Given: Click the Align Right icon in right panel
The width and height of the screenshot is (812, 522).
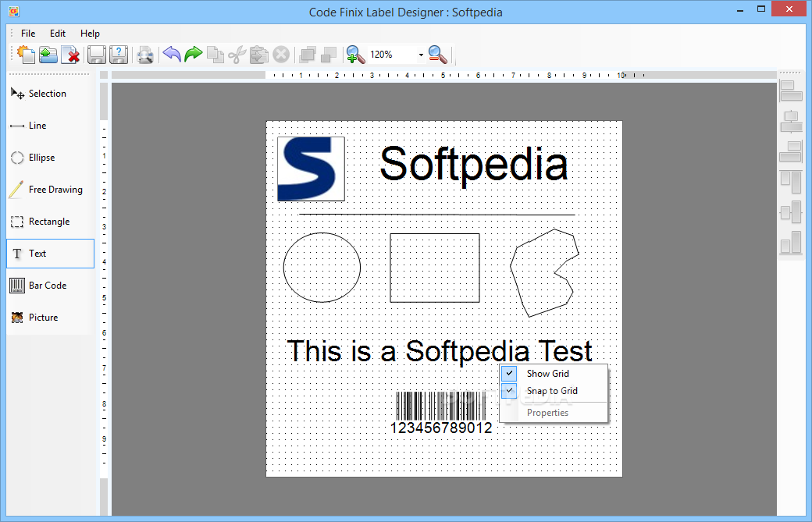Looking at the screenshot, I should pyautogui.click(x=791, y=151).
